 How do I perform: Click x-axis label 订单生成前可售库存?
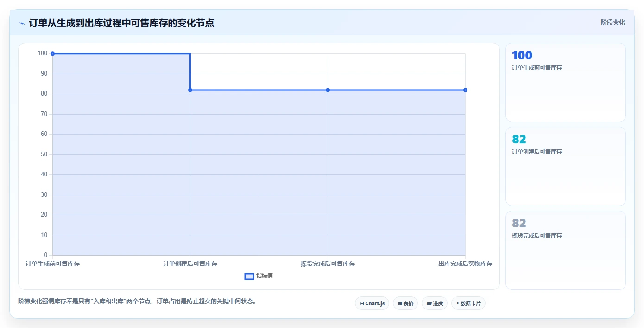52,264
